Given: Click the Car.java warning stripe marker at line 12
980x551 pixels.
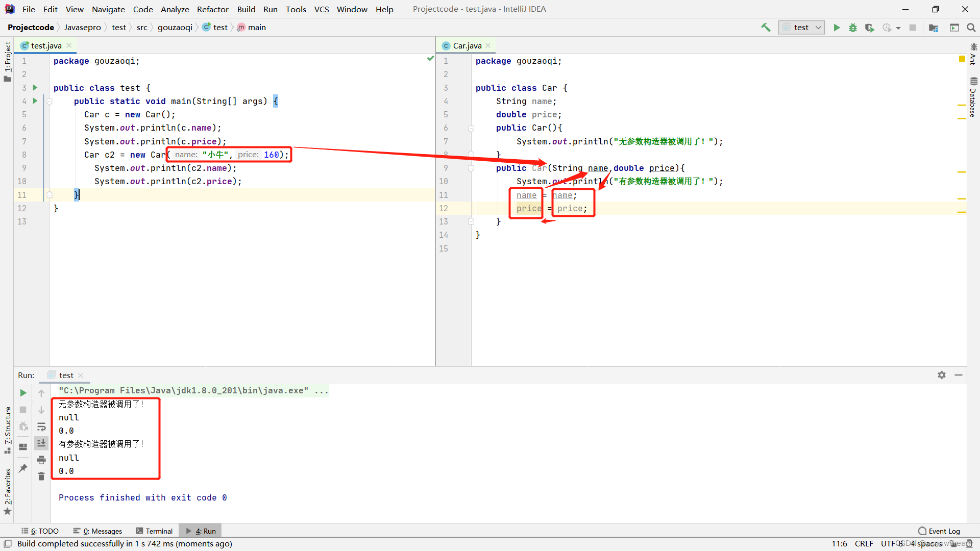Looking at the screenshot, I should click(962, 212).
